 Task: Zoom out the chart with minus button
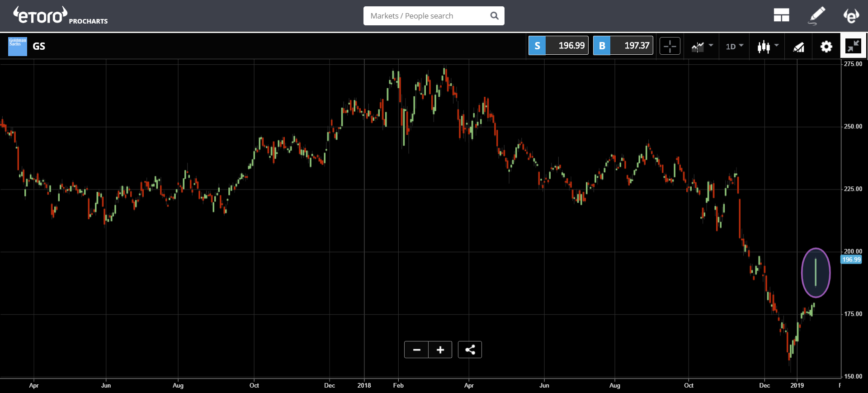(x=416, y=350)
